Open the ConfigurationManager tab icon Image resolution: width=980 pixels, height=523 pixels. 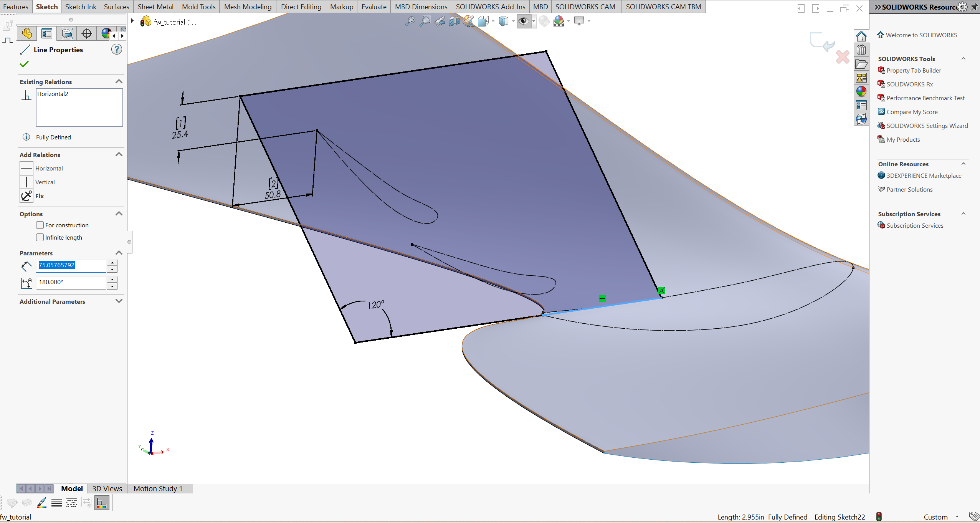(x=67, y=34)
